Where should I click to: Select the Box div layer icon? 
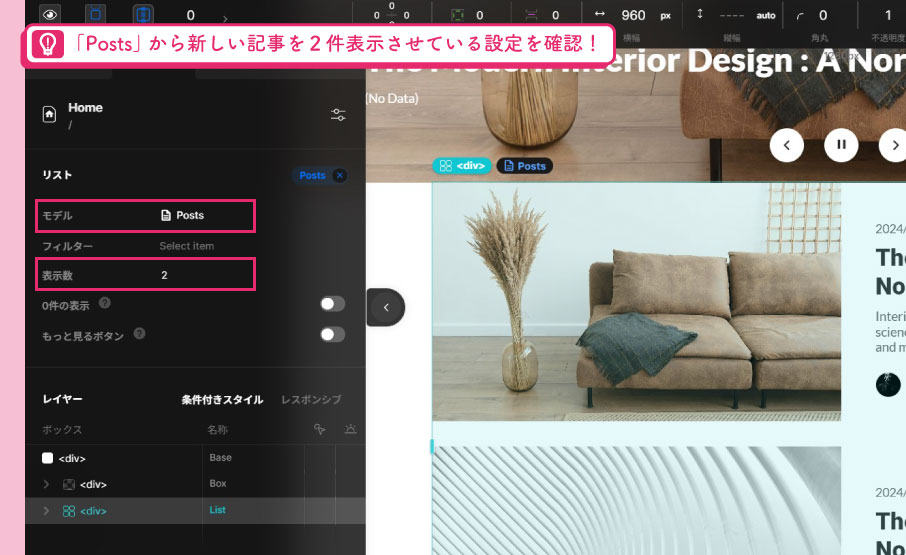[69, 485]
